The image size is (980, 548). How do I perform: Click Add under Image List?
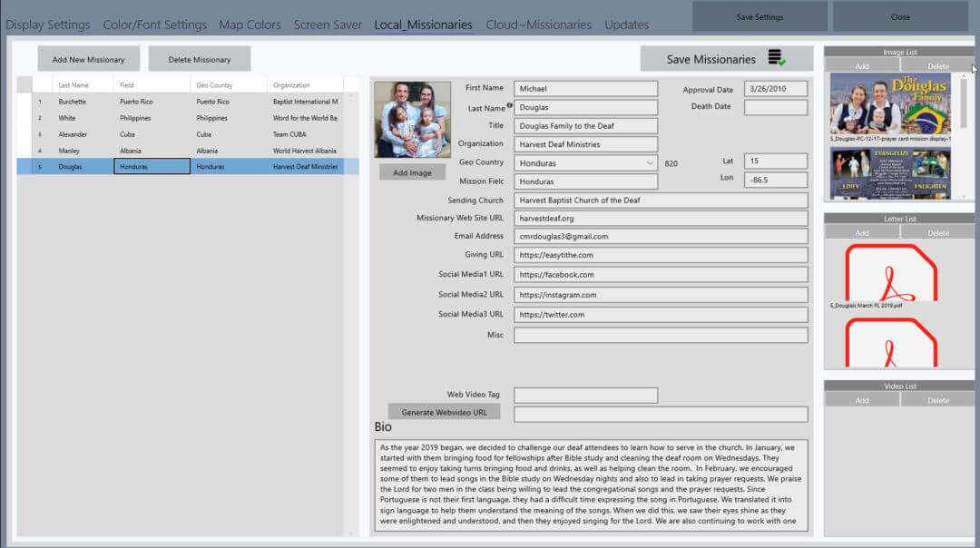pos(862,66)
